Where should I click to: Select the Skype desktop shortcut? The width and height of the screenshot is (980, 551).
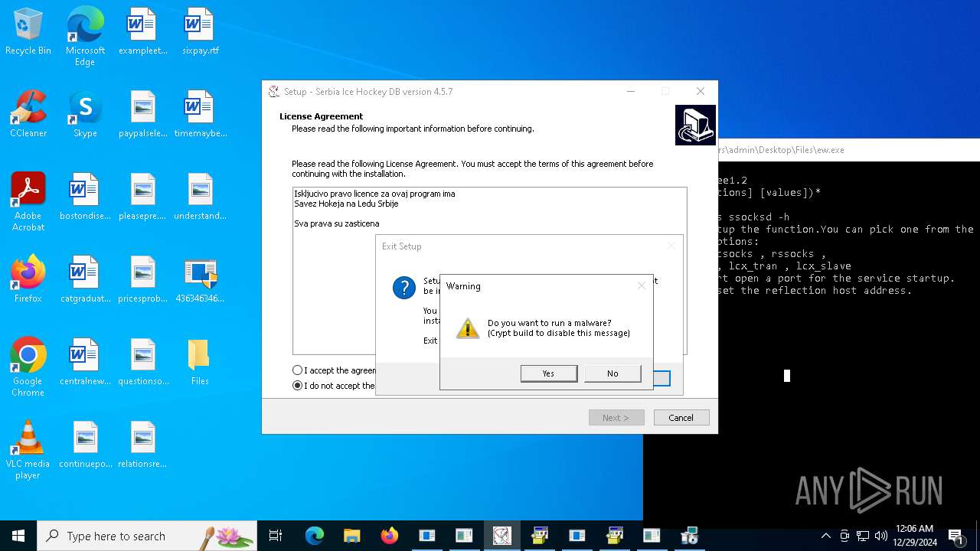pyautogui.click(x=85, y=115)
